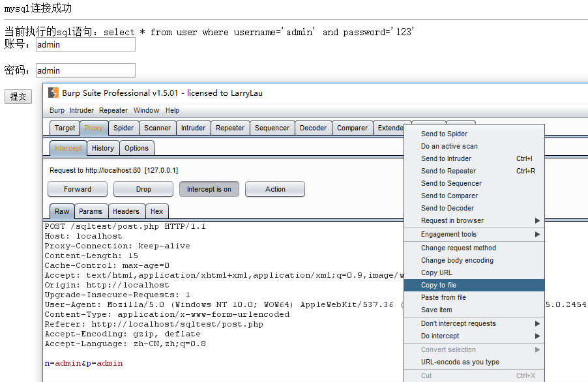Choose Send to Comparer
The image size is (588, 382).
tap(474, 196)
